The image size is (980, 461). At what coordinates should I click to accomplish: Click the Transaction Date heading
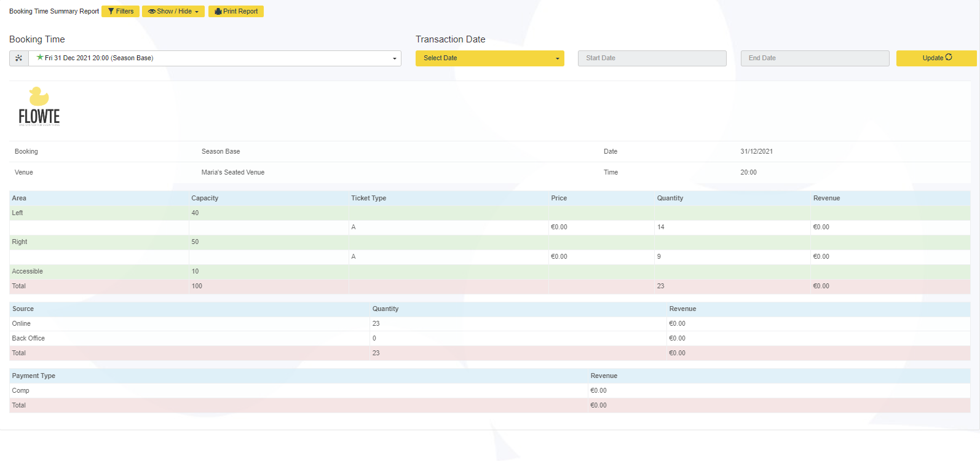(x=451, y=39)
